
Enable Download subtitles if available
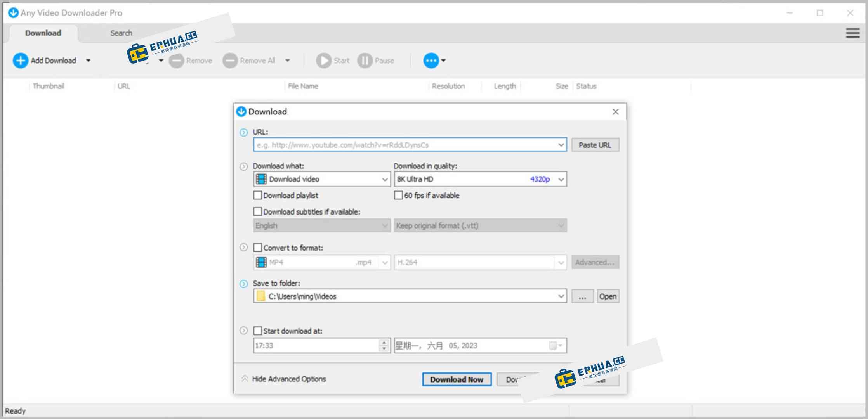[x=257, y=211]
